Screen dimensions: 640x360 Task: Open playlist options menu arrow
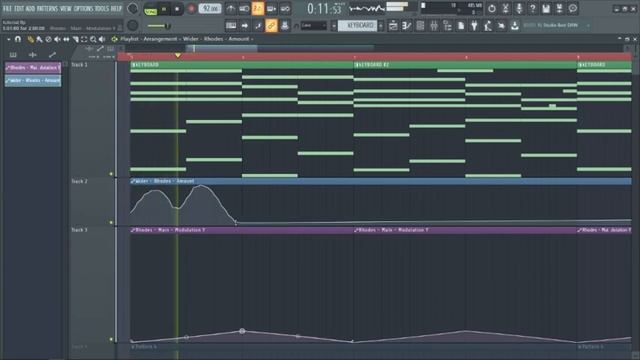click(8, 40)
